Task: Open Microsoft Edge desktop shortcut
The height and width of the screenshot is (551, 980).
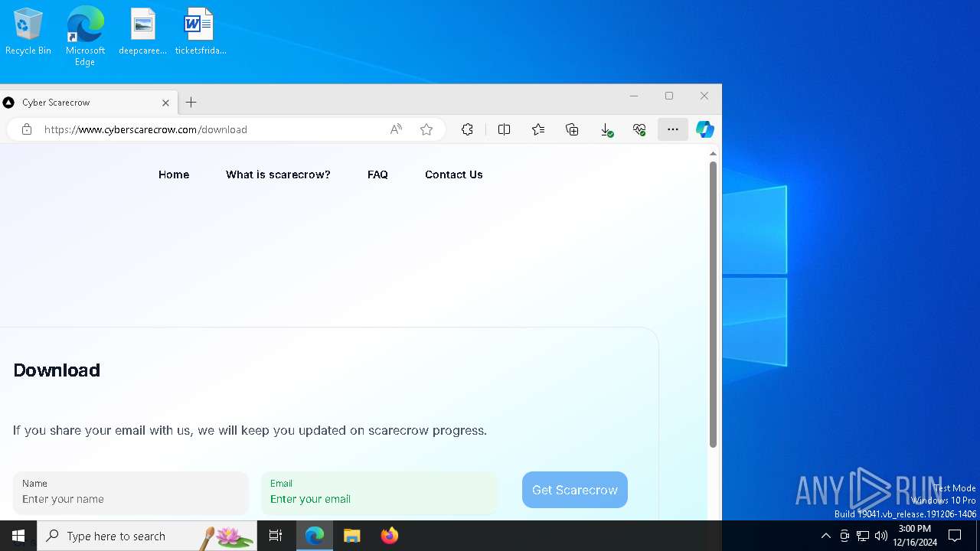Action: tap(85, 36)
